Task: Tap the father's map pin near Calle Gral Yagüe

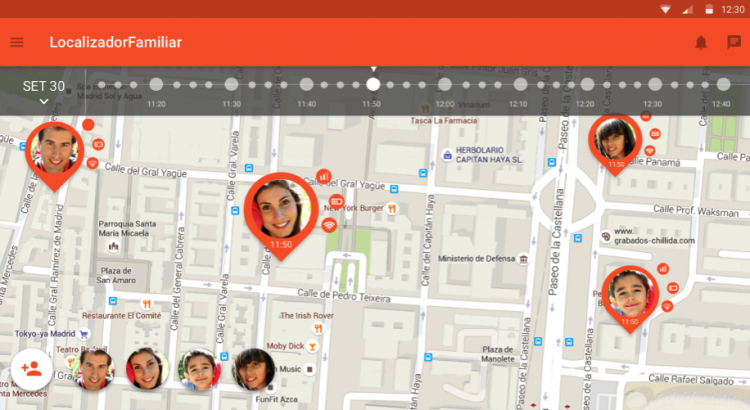Action: [x=55, y=155]
